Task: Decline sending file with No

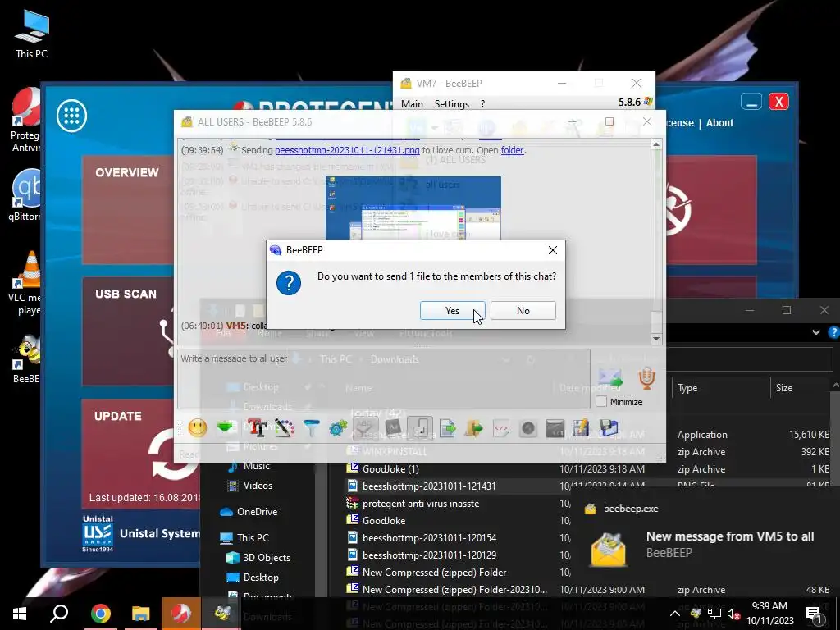Action: click(523, 311)
